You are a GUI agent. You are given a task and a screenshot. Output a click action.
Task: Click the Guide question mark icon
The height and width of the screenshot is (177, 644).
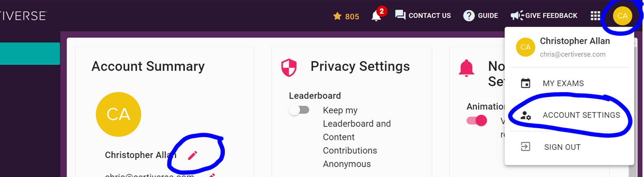469,16
